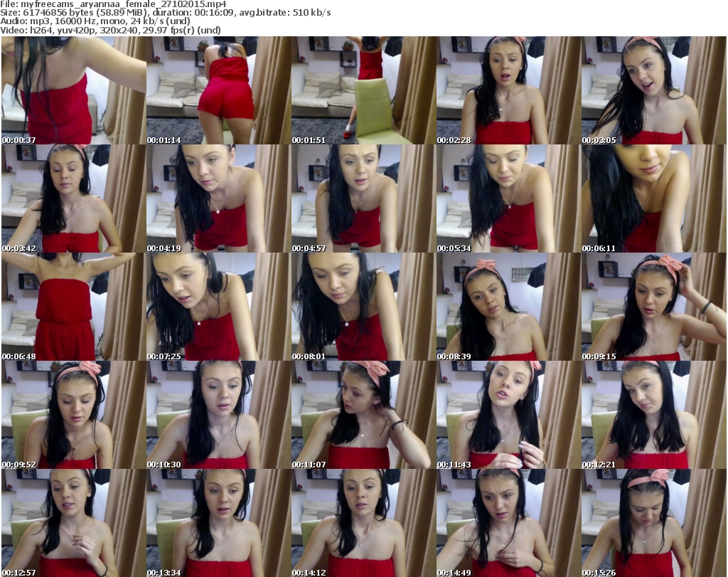Screen dimensions: 728x577
Task: Select the thumbnail frame stamped 00:04:19
Action: tap(219, 198)
